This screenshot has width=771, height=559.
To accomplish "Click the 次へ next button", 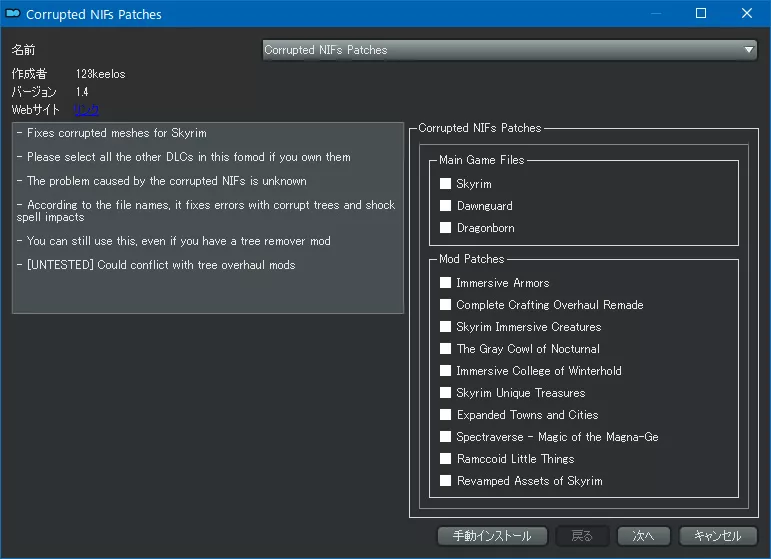I will point(643,535).
